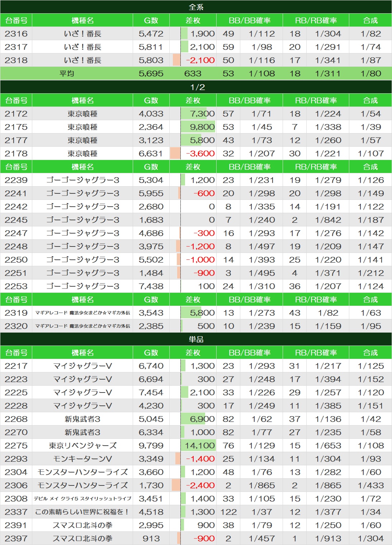Viewport: 392px width, 545px height.
Task: Click combined rate 1/433 cell
Action: (x=371, y=485)
